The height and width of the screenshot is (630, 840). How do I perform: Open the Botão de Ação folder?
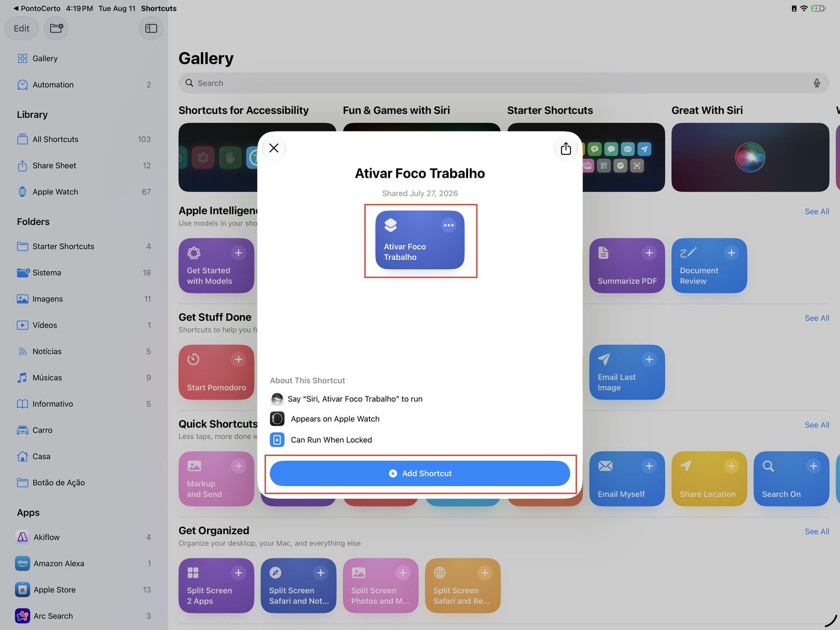(84, 483)
